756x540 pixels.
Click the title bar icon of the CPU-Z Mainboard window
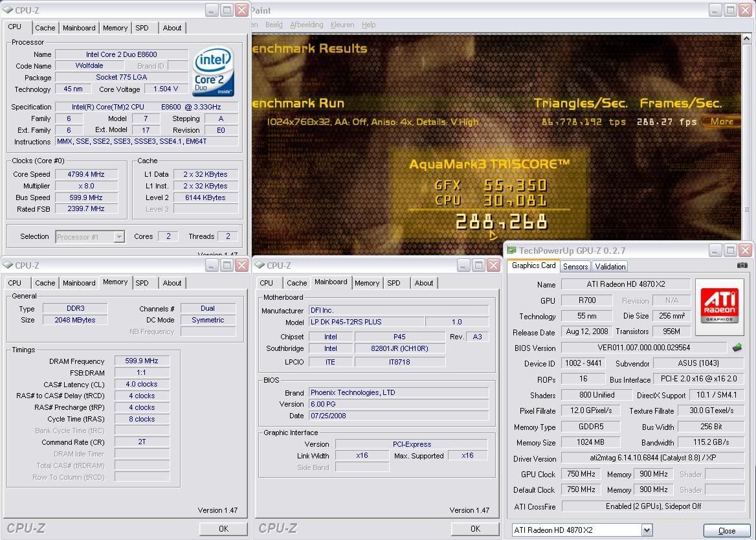point(260,265)
